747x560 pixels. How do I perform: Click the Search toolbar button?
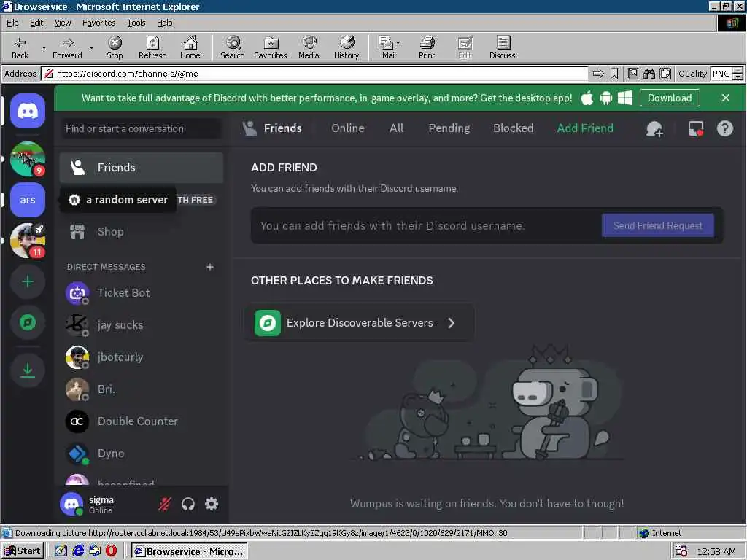(233, 47)
